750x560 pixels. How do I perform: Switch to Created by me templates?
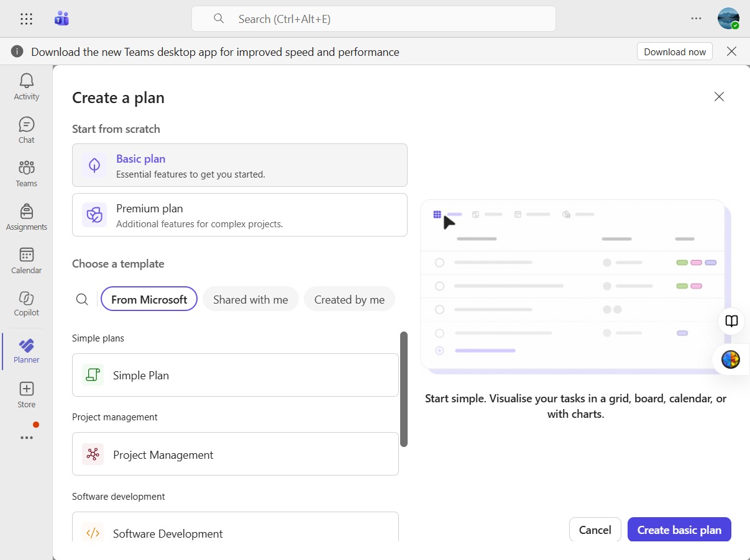349,299
